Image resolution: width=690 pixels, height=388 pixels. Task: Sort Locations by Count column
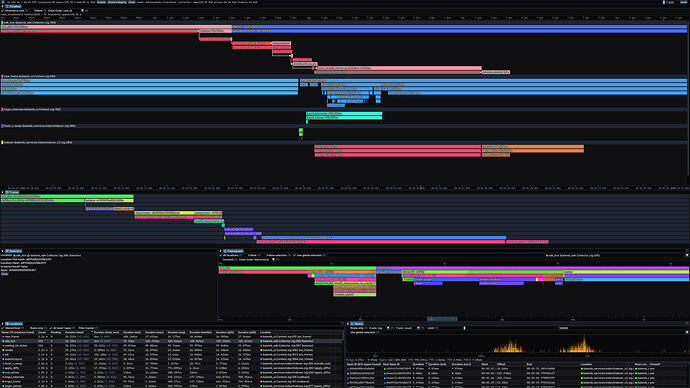[42, 332]
